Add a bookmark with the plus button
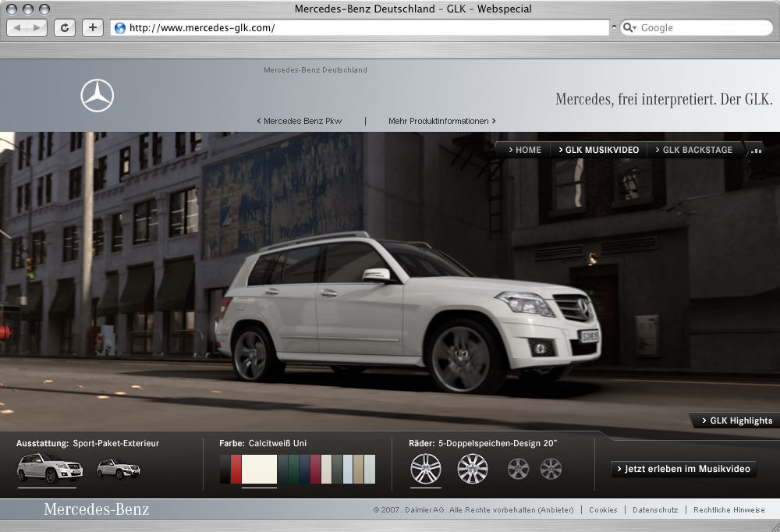780x532 pixels. coord(93,28)
